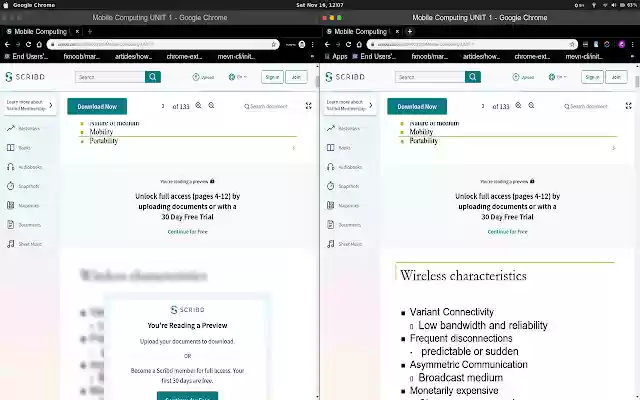Open new tab in left Chrome window
Image resolution: width=640 pixels, height=400 pixels.
tap(90, 31)
